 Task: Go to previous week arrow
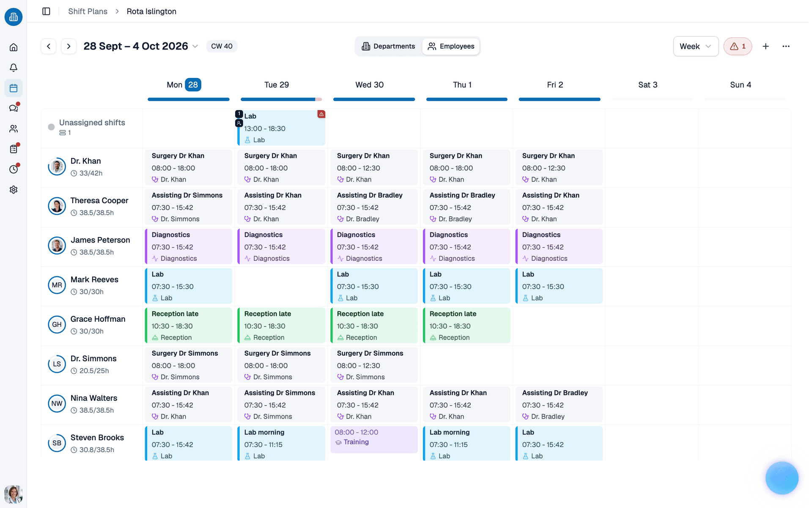coord(49,46)
